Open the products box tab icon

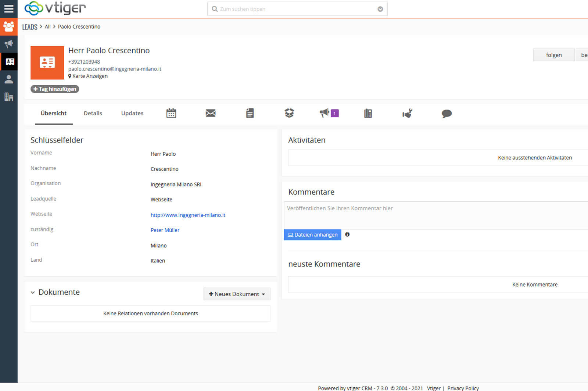[x=289, y=113]
